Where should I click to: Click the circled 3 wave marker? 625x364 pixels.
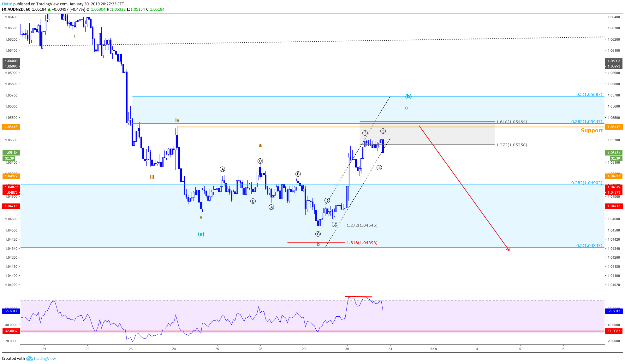point(365,133)
